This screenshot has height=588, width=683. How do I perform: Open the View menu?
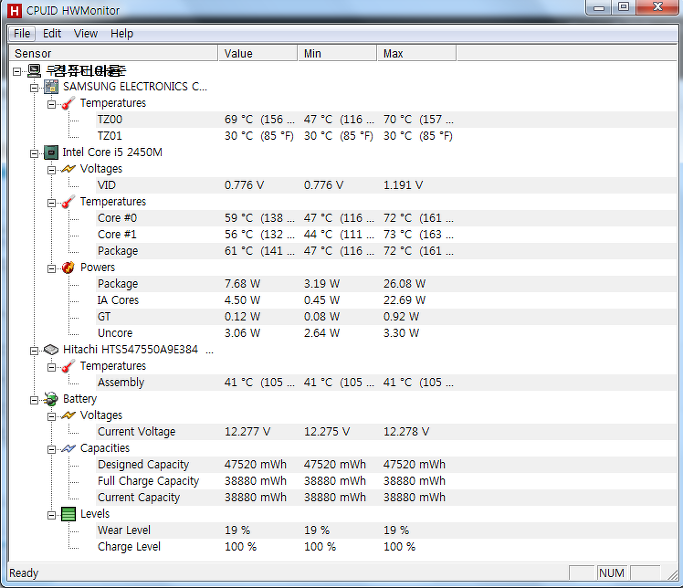[85, 34]
